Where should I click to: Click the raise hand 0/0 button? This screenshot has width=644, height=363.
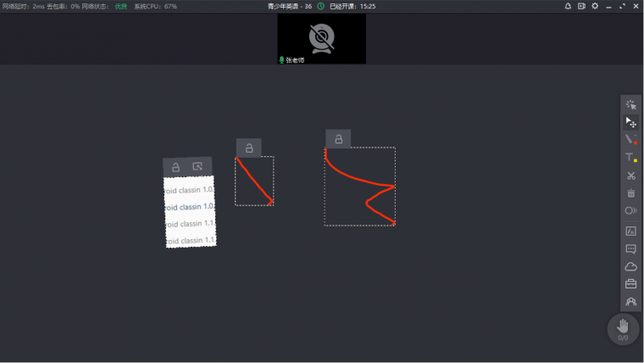point(623,329)
